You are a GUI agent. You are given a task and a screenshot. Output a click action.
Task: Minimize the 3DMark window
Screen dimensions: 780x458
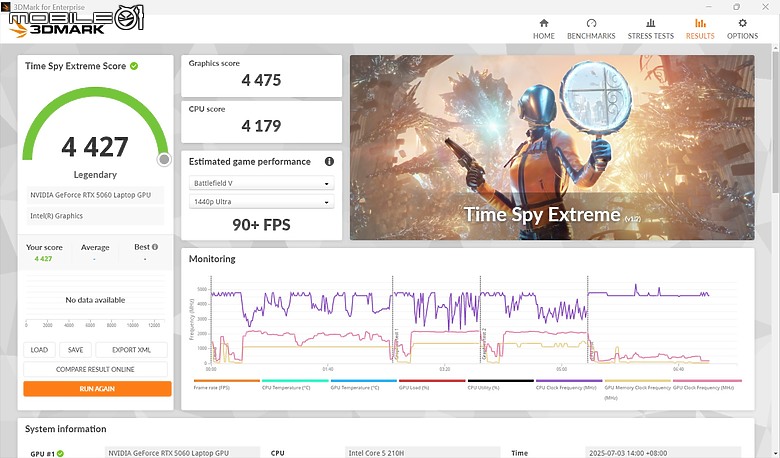[707, 6]
